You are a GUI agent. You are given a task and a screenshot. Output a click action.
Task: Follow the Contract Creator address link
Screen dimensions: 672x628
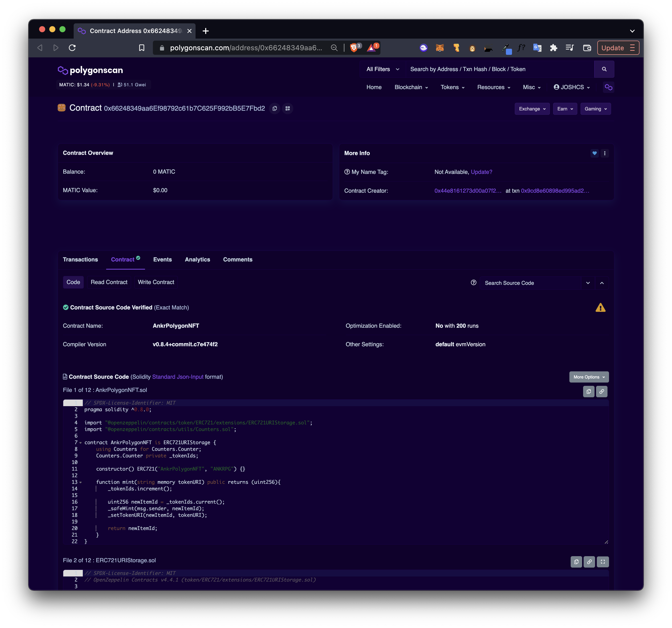click(468, 191)
